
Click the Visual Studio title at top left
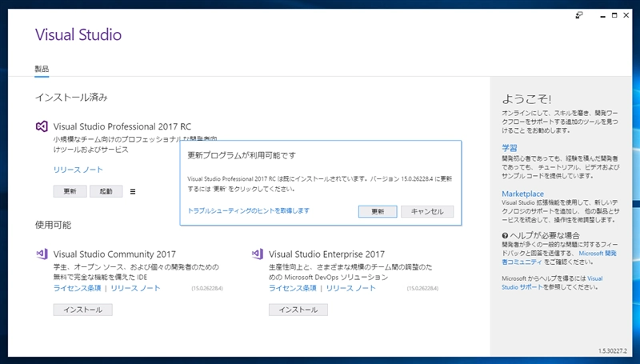tap(78, 34)
